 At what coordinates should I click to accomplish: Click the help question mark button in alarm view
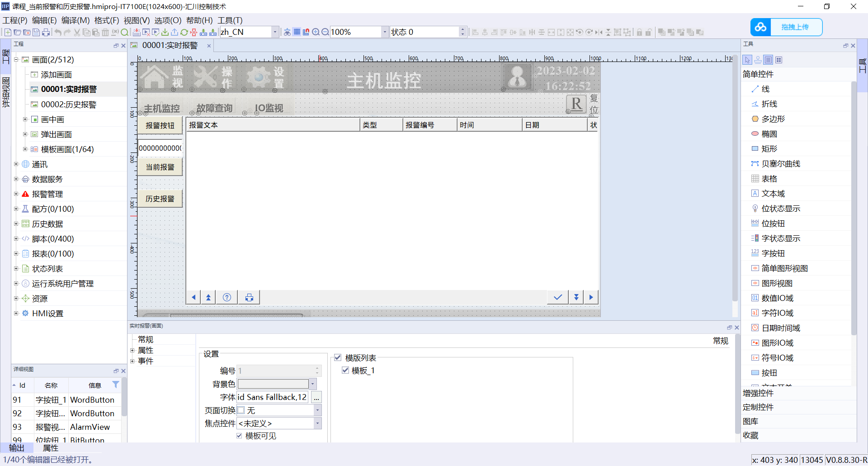click(227, 297)
